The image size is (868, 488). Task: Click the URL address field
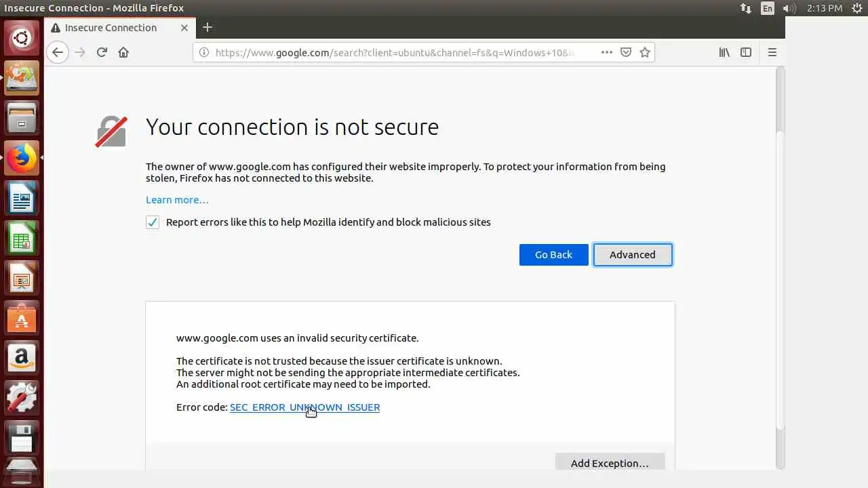(x=400, y=52)
